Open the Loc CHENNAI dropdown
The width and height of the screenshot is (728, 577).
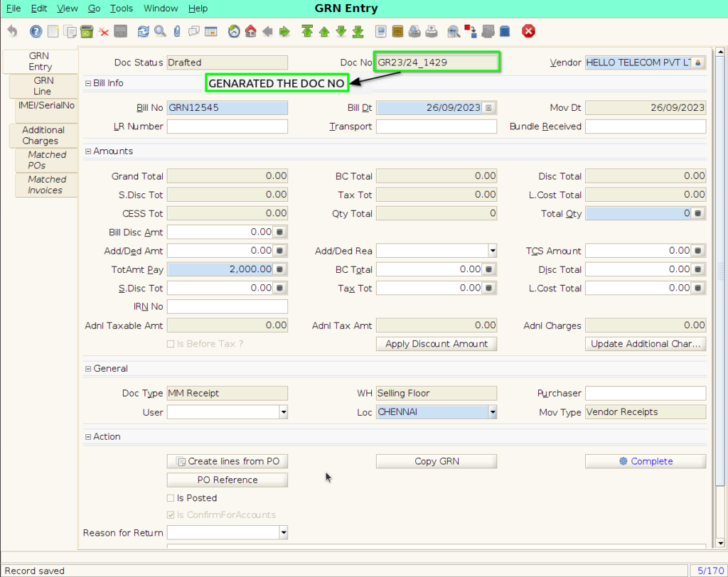[492, 411]
